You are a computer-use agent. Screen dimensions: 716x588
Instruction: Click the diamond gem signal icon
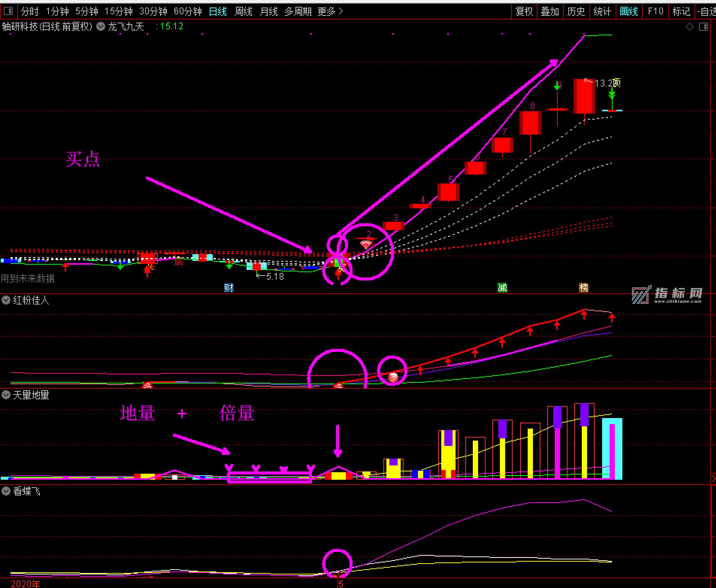[366, 245]
